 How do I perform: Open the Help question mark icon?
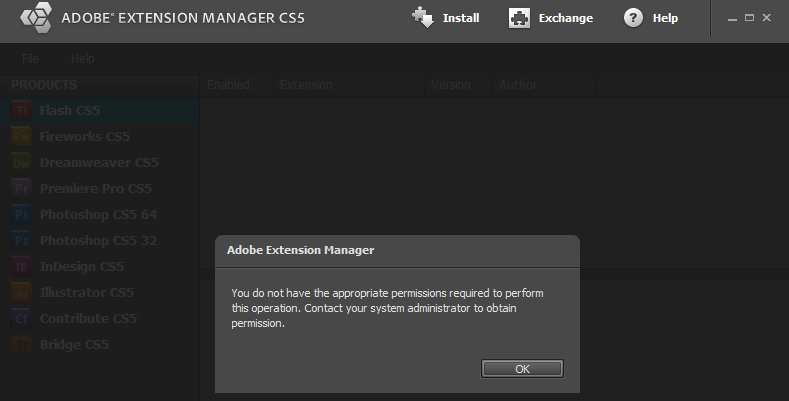click(633, 18)
